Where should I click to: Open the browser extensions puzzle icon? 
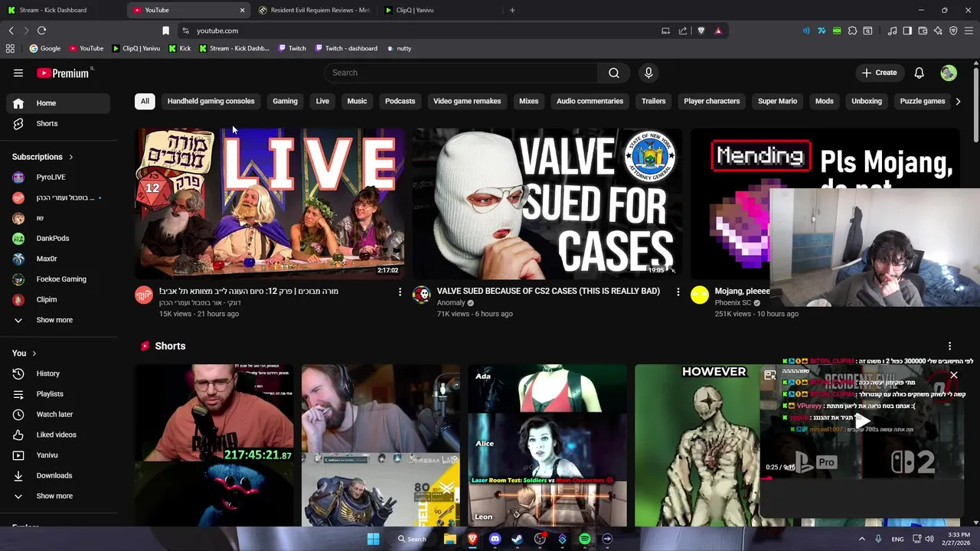[852, 31]
